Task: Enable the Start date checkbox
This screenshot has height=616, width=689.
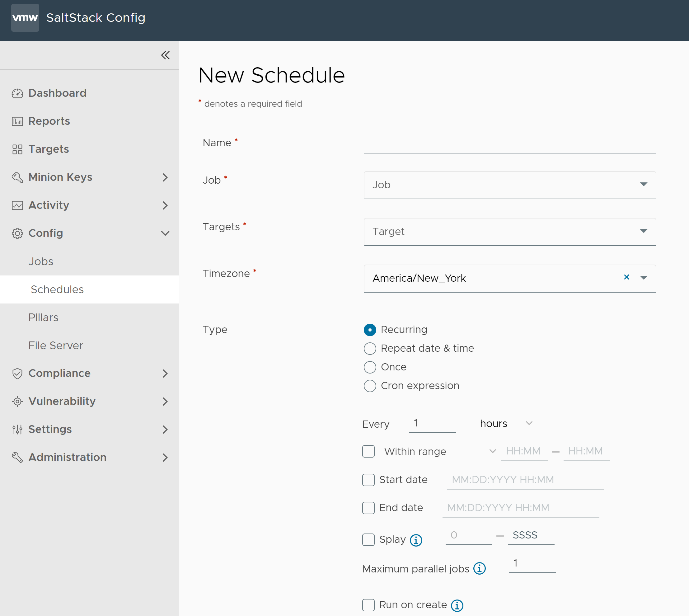Action: pyautogui.click(x=368, y=479)
